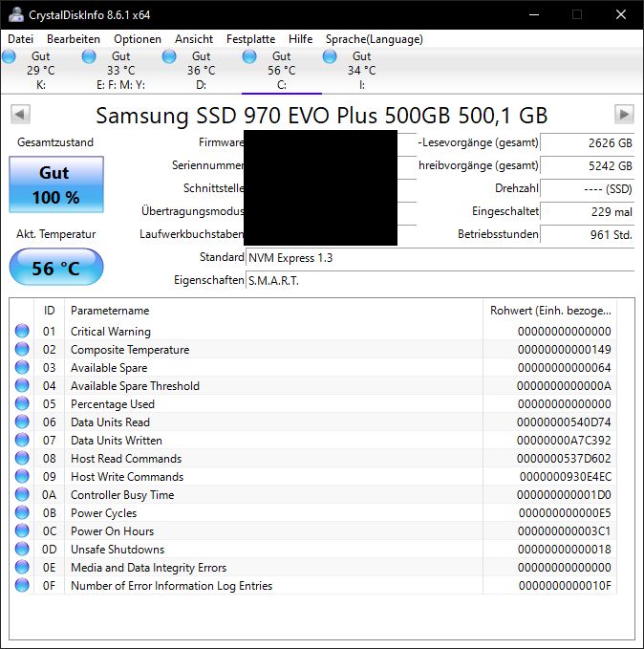This screenshot has height=649, width=644.
Task: Click the ID column header
Action: click(50, 311)
